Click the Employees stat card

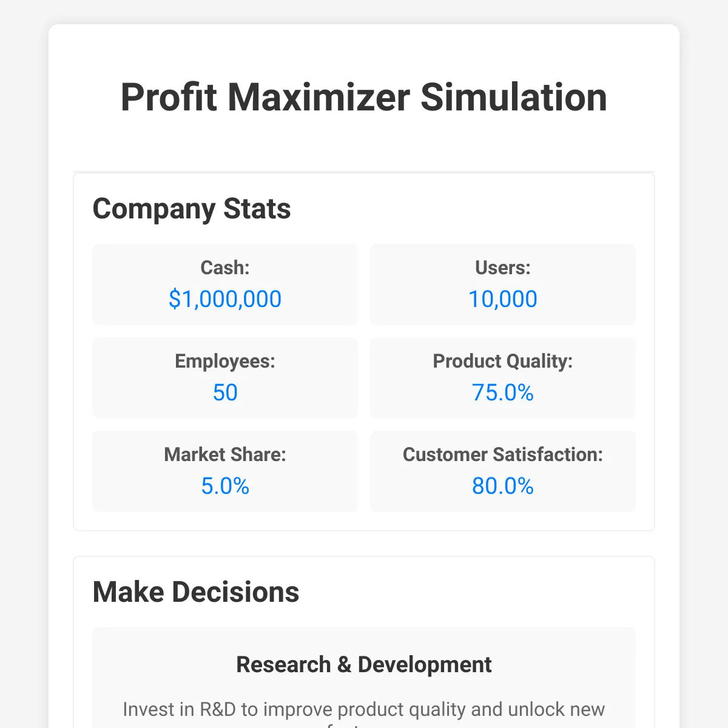pyautogui.click(x=225, y=378)
